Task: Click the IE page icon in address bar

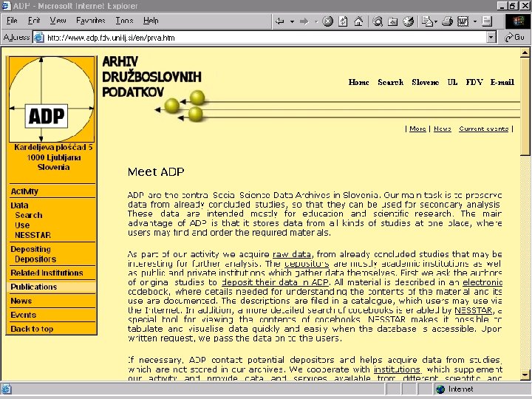Action: [x=39, y=38]
